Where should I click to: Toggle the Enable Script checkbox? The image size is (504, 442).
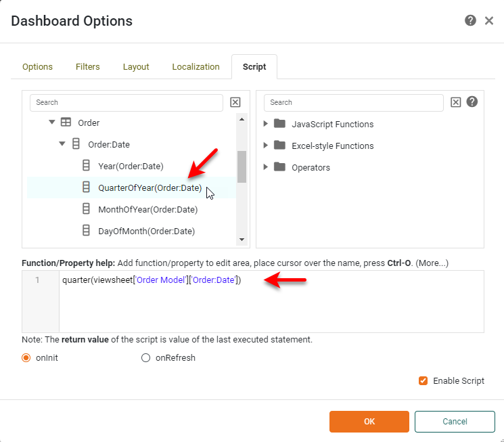point(423,380)
